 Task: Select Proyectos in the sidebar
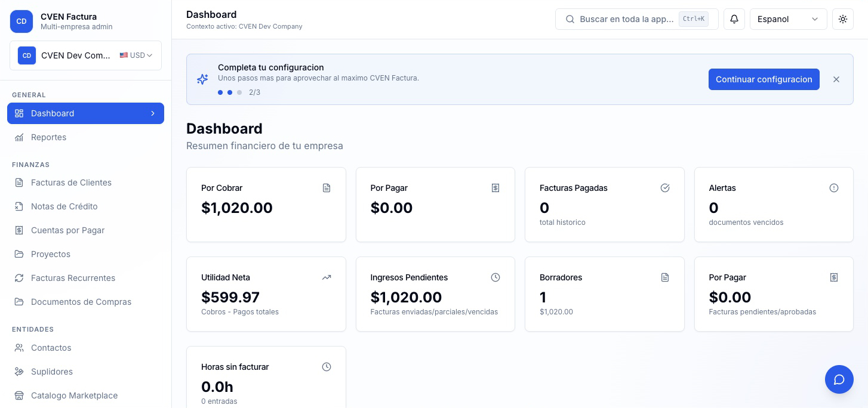coord(50,254)
